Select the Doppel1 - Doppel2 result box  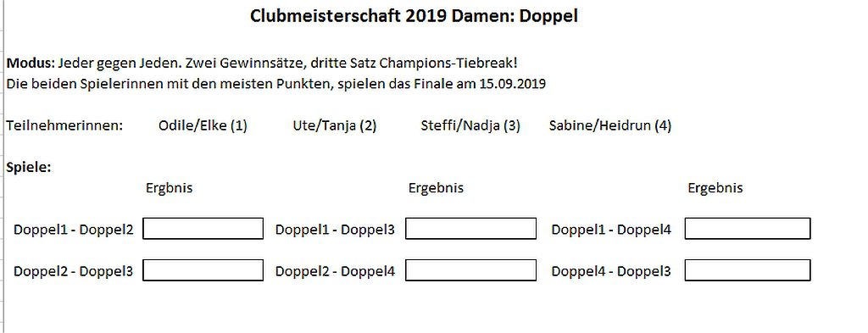[203, 229]
